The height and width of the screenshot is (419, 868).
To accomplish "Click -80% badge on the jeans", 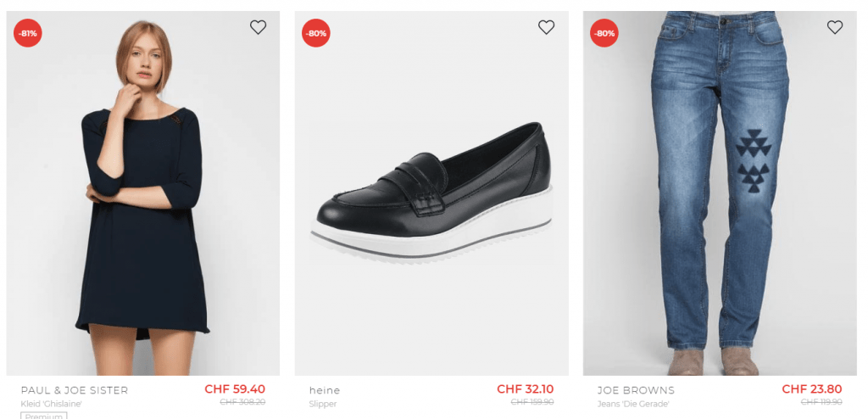I will click(604, 33).
